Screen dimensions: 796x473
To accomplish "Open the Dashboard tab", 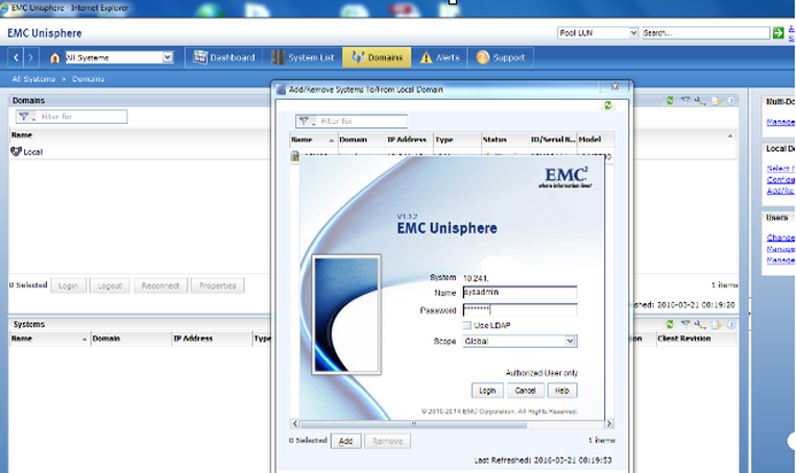I will (224, 57).
